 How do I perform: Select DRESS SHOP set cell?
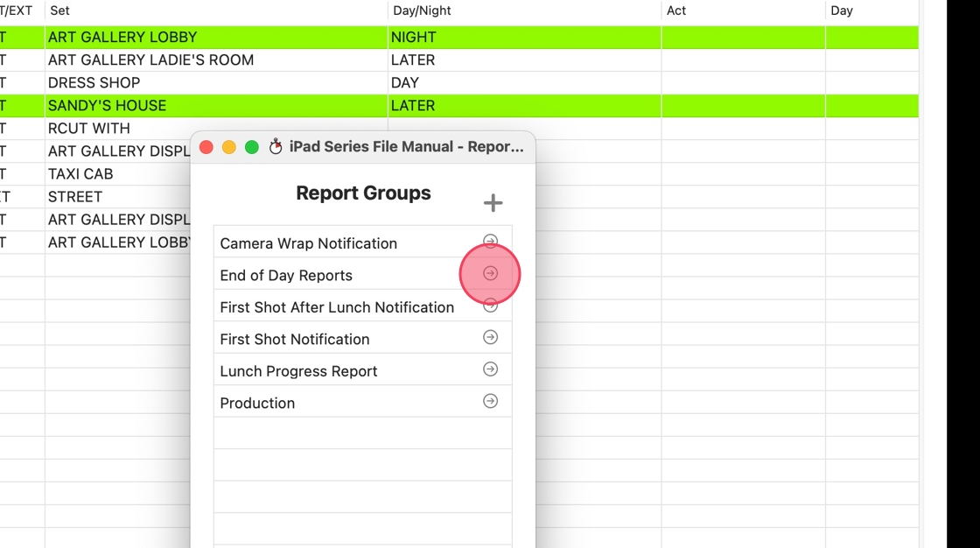(x=216, y=82)
